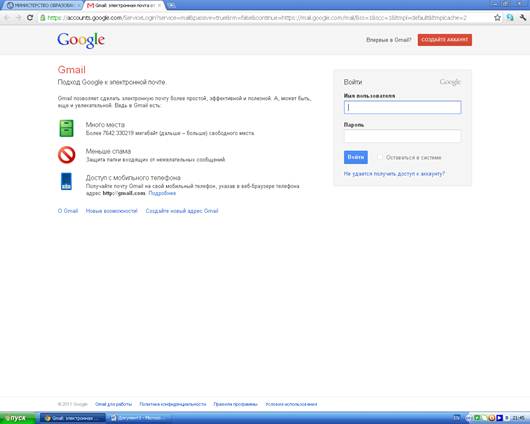Click the bookmark star icon
Viewport: 530px width, 424px height.
pos(497,18)
